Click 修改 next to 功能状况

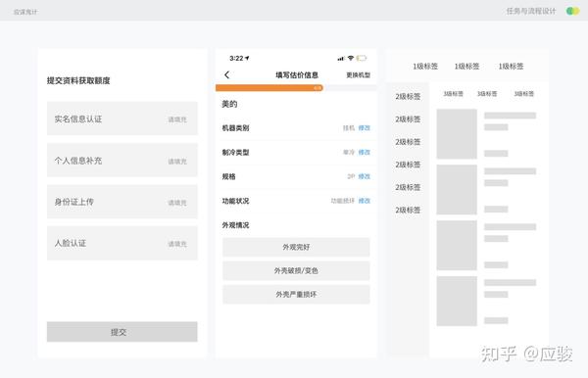tap(365, 201)
